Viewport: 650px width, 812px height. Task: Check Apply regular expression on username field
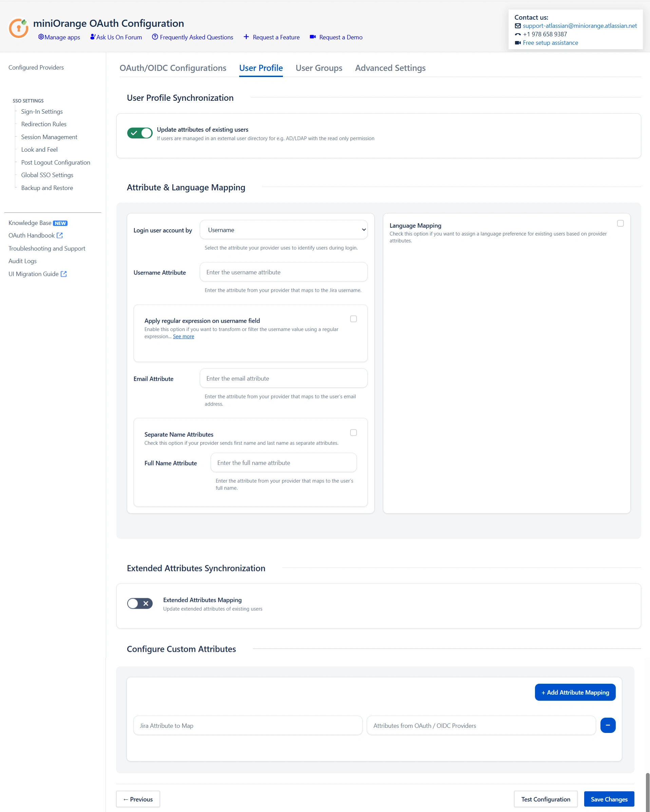[353, 319]
